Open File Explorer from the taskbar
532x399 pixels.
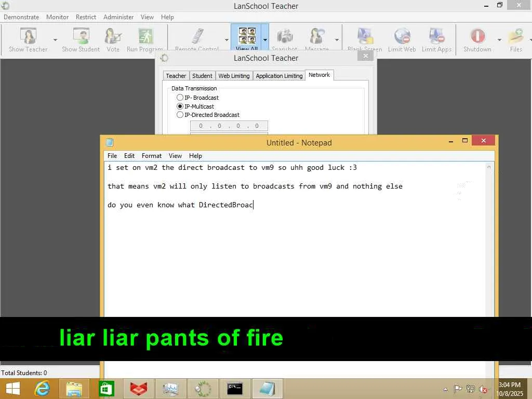click(x=74, y=389)
